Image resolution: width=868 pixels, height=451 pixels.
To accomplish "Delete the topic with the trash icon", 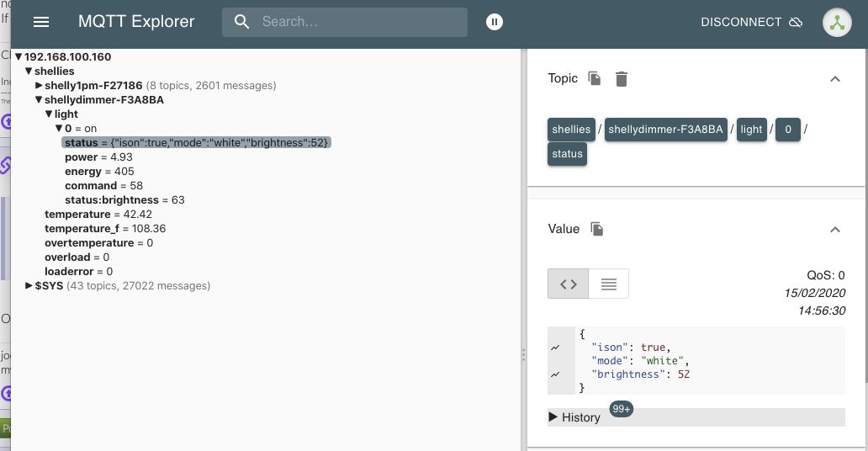I will click(622, 79).
